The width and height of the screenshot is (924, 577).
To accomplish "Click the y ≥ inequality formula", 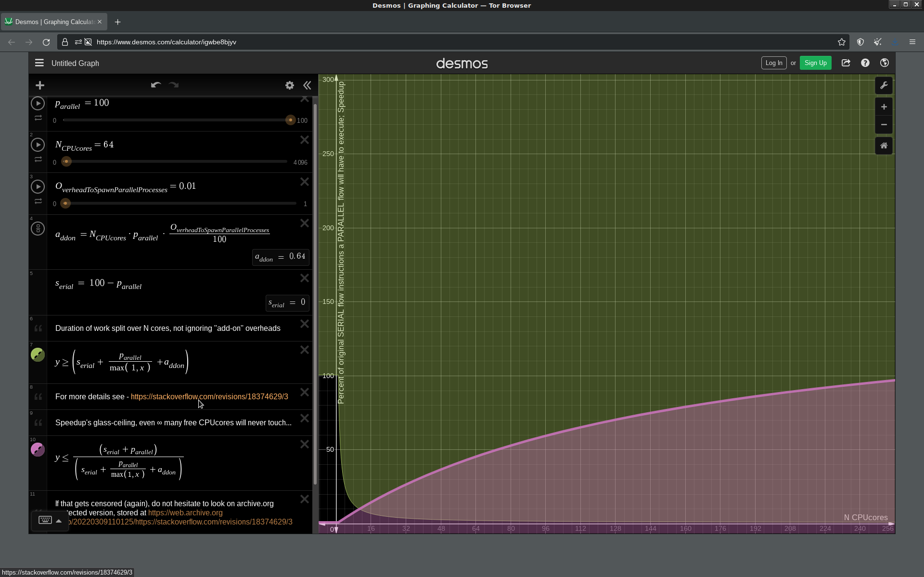I will click(122, 362).
